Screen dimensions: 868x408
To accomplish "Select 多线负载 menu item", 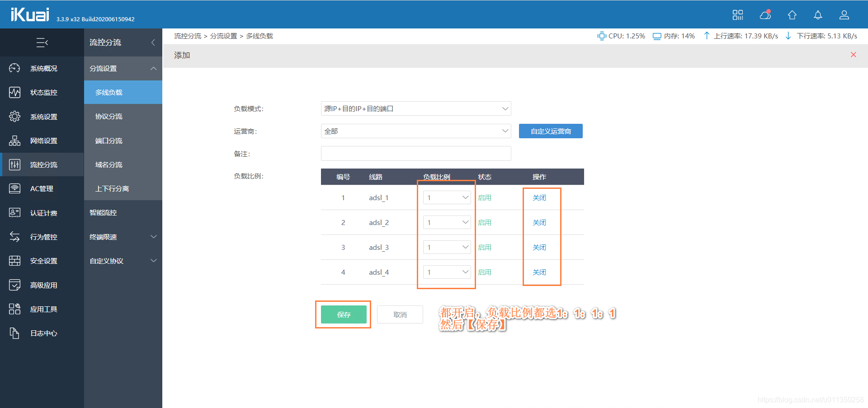I will click(x=123, y=92).
